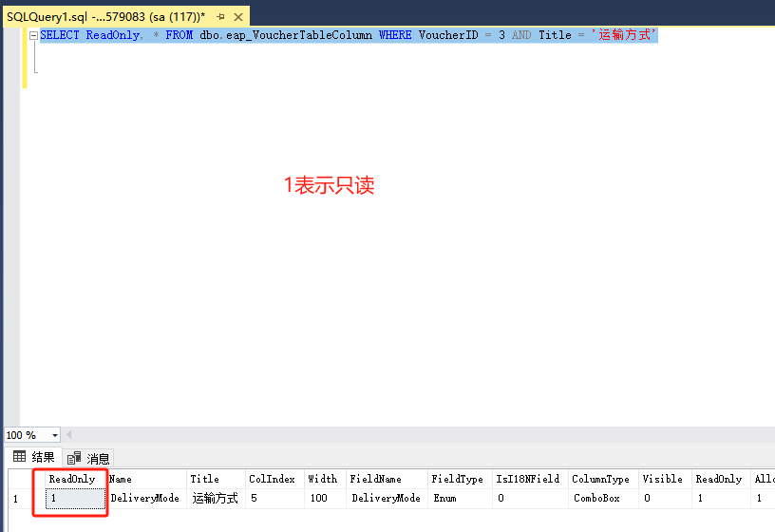Select the 运输方式 cell under Title
Image resolution: width=775 pixels, height=532 pixels.
tap(216, 499)
